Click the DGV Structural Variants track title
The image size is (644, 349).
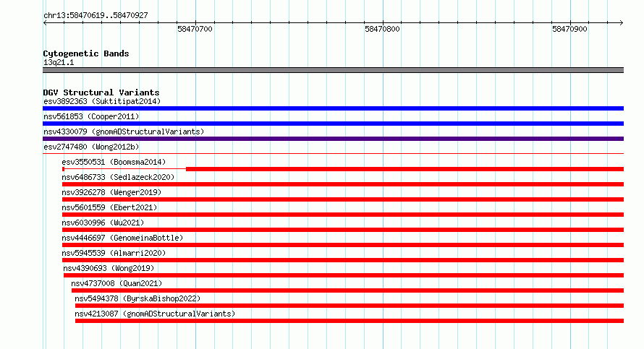coord(101,92)
